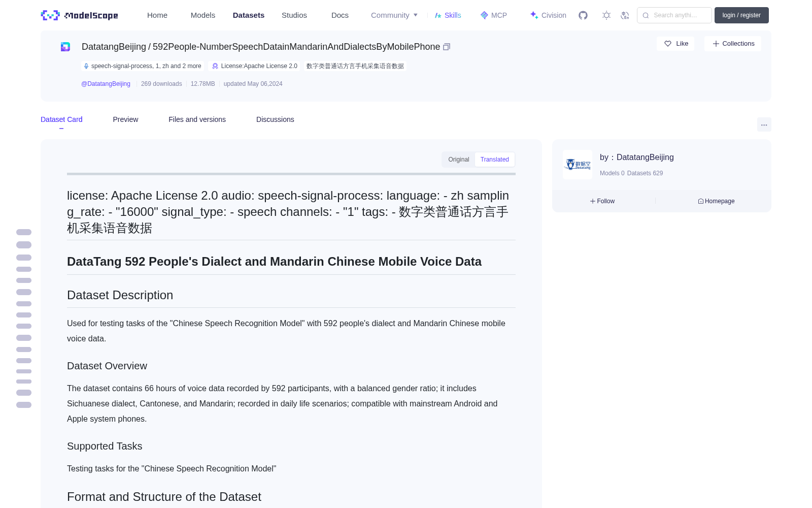Open the @DatatangBeijing profile link
Image resolution: width=812 pixels, height=508 pixels.
(x=106, y=84)
